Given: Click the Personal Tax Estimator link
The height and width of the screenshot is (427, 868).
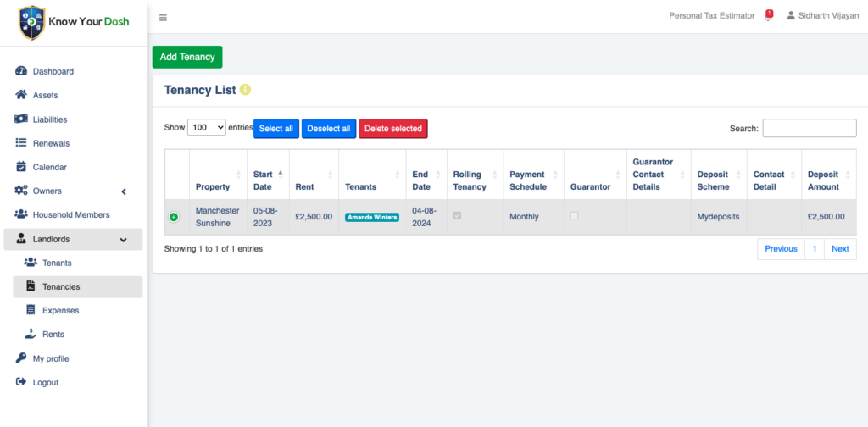Looking at the screenshot, I should click(x=711, y=15).
